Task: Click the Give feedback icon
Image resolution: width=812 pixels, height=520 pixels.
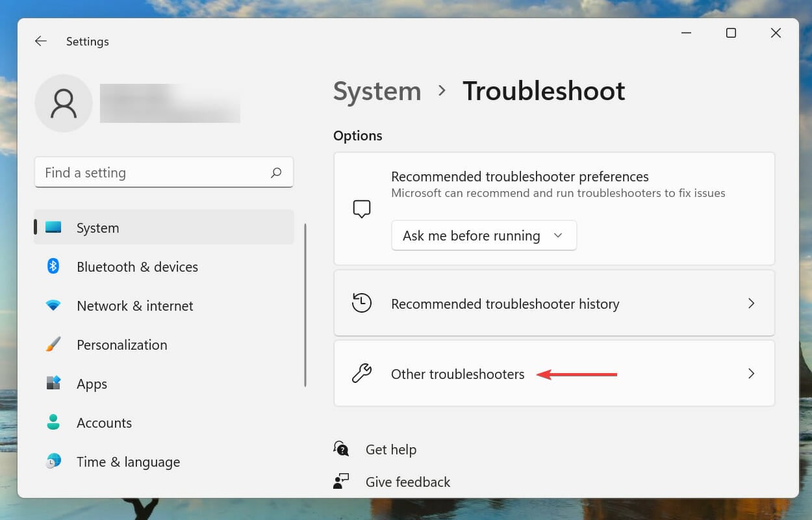Action: click(x=342, y=482)
